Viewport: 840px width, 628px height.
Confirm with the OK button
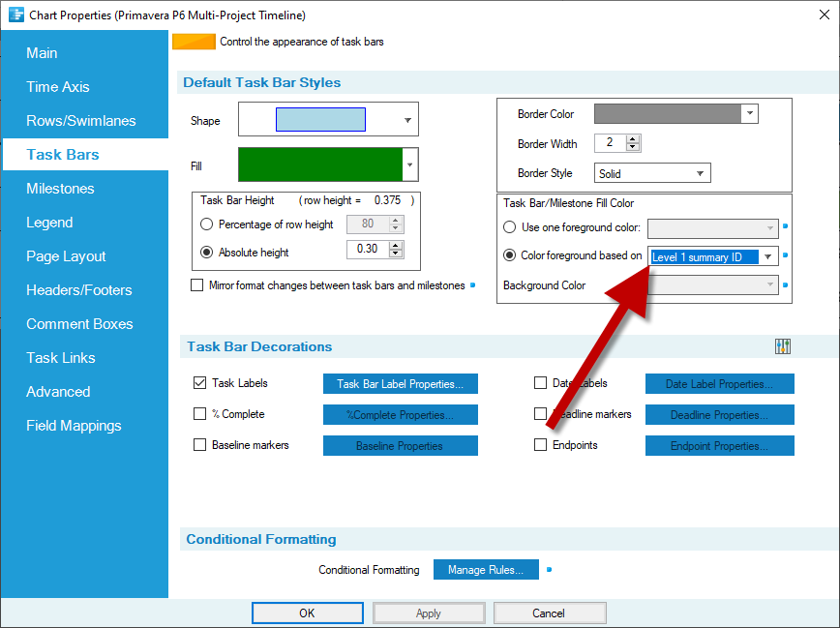(x=308, y=613)
